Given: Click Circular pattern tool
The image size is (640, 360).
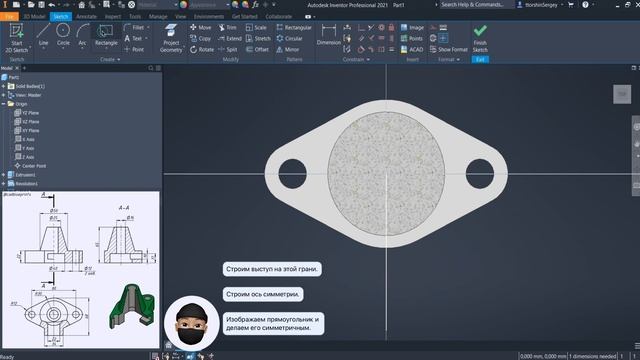Looking at the screenshot, I should (x=289, y=38).
